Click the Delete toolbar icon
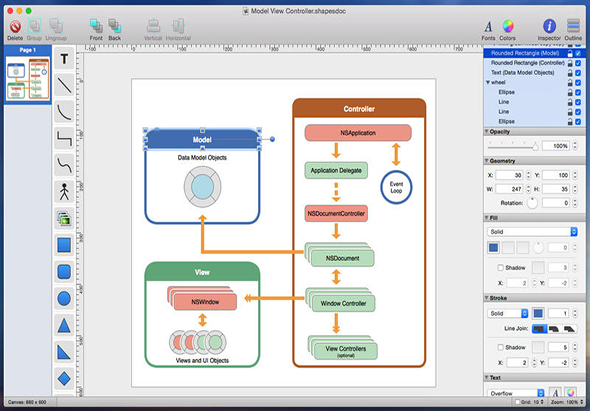The width and height of the screenshot is (590, 411). (x=15, y=30)
